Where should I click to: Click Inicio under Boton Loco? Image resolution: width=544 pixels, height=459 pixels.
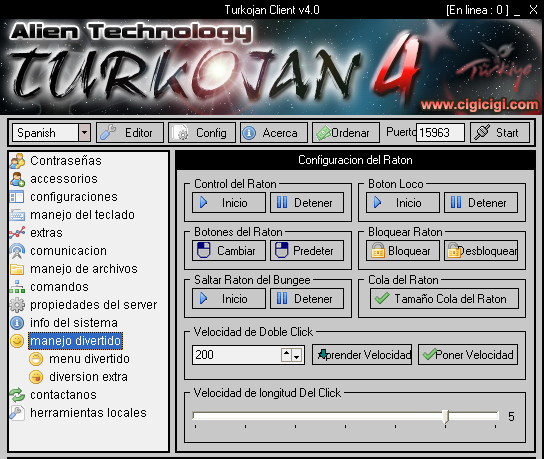pyautogui.click(x=403, y=203)
